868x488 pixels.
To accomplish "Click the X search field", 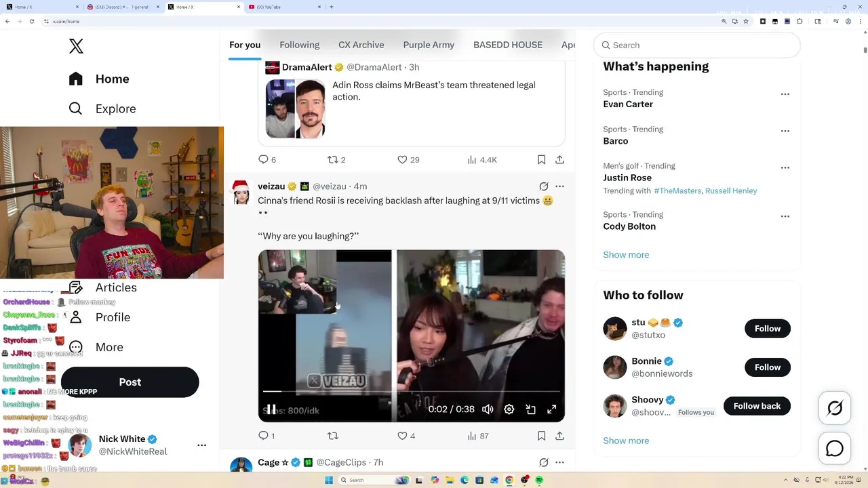I will pos(697,45).
